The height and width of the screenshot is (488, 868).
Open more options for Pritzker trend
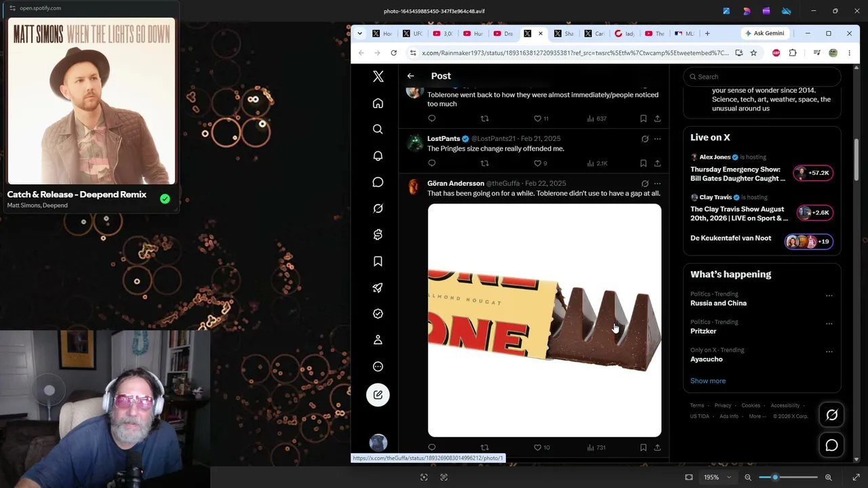(829, 324)
